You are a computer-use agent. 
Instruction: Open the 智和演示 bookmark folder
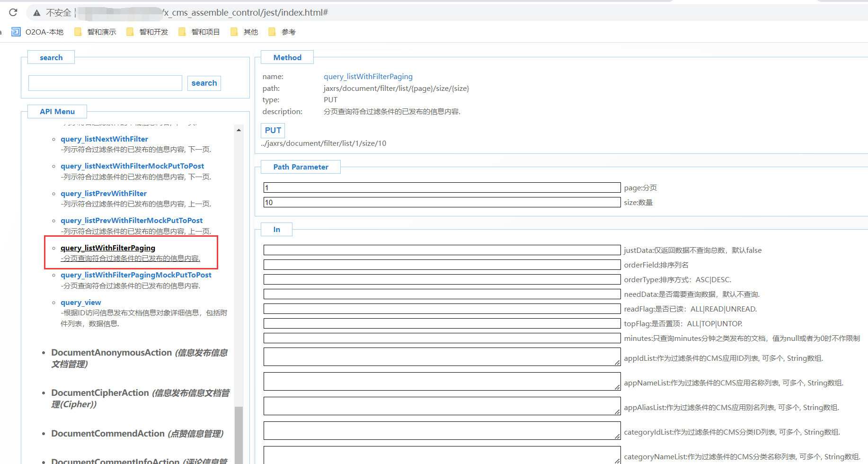(x=96, y=32)
